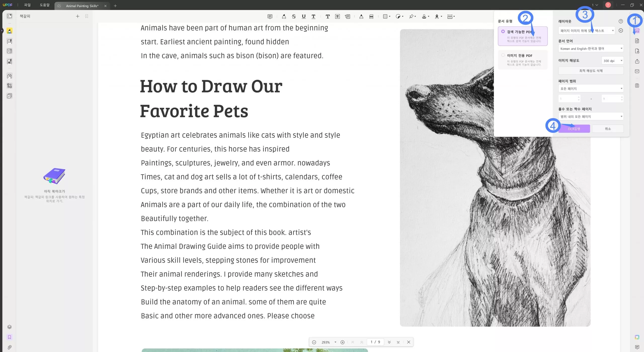Open the Reader mode icon in left sidebar
The image size is (644, 352).
[x=9, y=16]
